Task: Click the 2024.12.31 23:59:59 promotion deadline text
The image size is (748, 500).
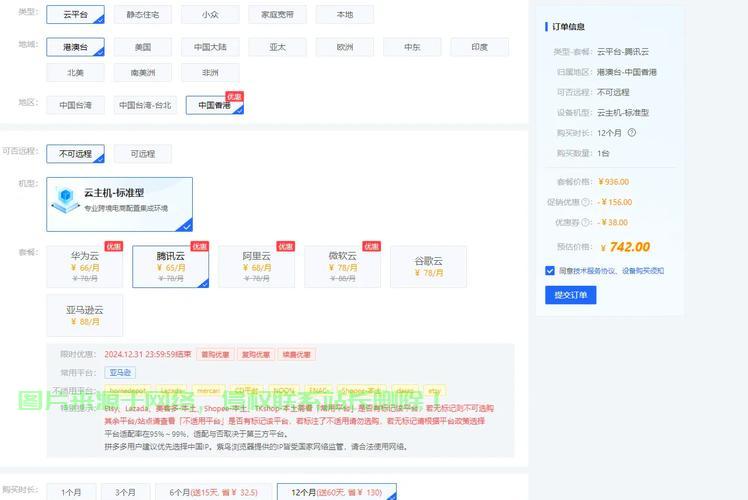Action: click(x=147, y=354)
